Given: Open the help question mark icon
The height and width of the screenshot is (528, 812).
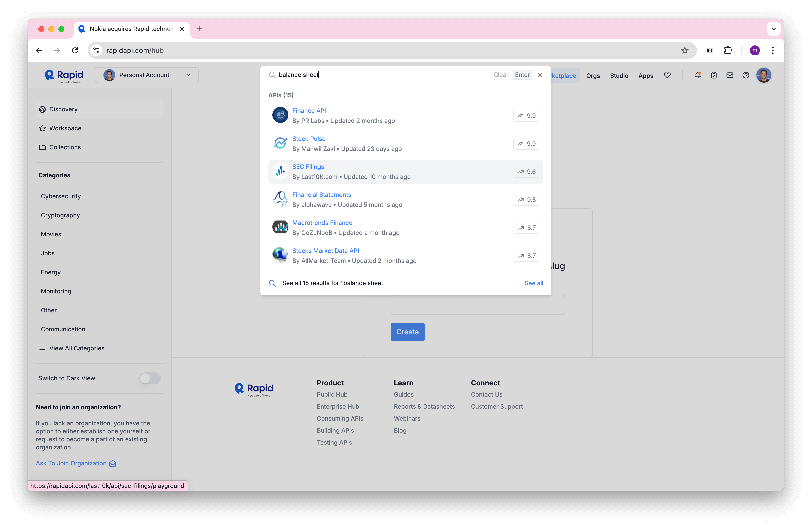Looking at the screenshot, I should coord(746,75).
